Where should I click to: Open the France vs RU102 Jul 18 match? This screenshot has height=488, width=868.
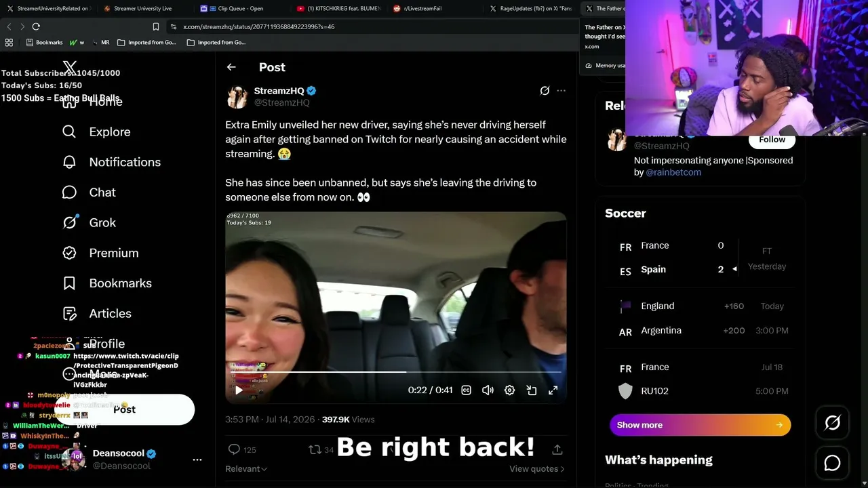pos(700,379)
